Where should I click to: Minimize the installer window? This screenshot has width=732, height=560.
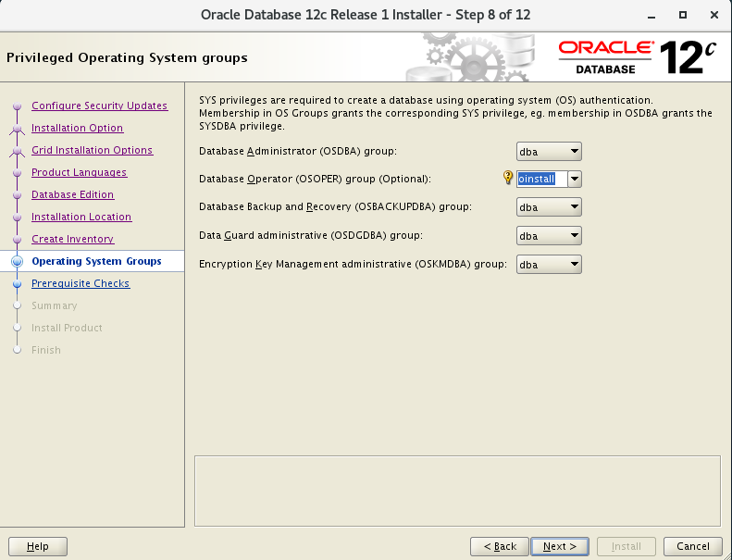651,16
